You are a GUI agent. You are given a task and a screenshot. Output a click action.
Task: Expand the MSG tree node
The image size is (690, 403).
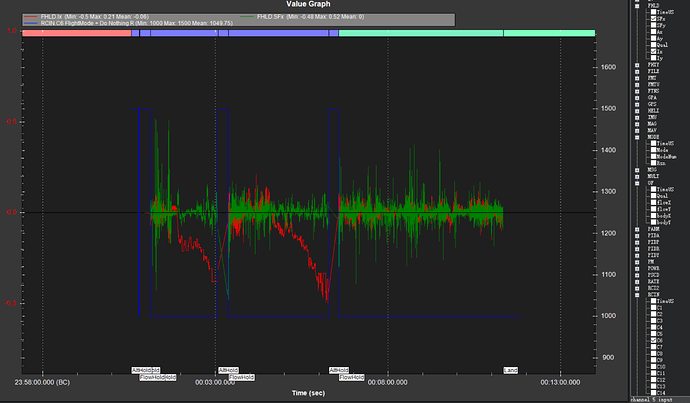pos(637,170)
